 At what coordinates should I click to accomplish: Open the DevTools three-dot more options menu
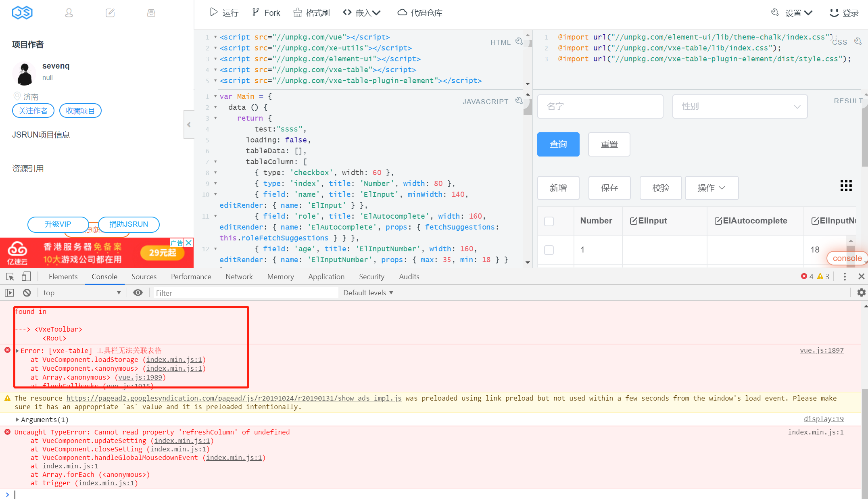(845, 277)
